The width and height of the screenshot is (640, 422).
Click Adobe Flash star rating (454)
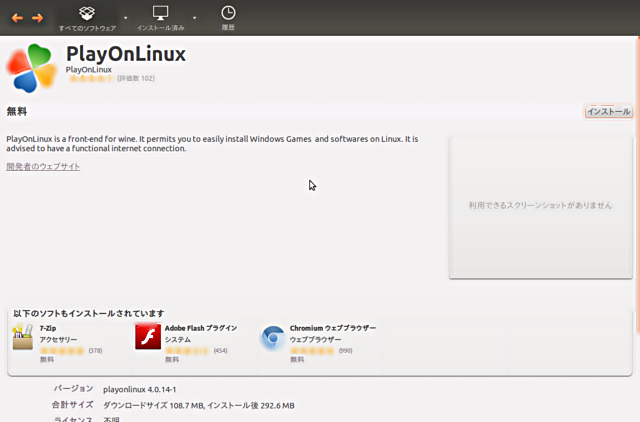tap(187, 351)
